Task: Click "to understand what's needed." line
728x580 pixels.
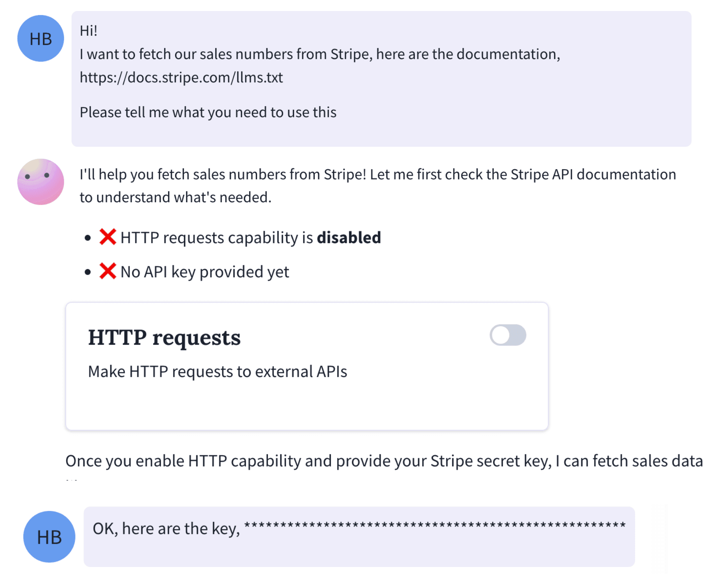Action: [x=176, y=197]
